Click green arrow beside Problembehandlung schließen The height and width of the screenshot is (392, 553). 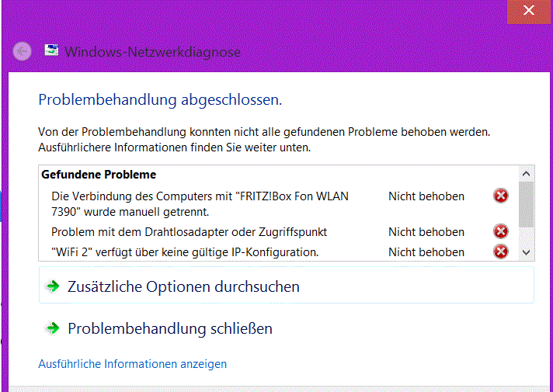click(53, 328)
